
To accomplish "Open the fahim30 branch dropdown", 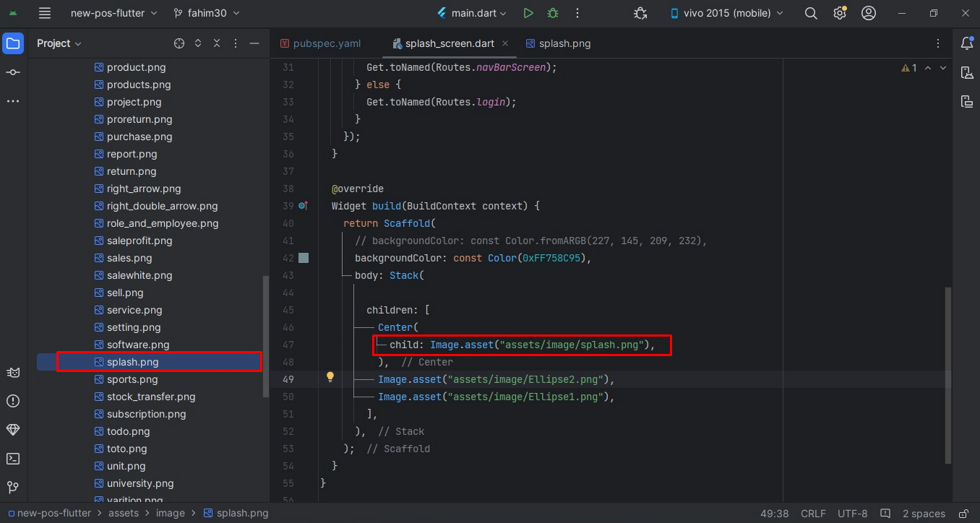I will click(x=207, y=13).
